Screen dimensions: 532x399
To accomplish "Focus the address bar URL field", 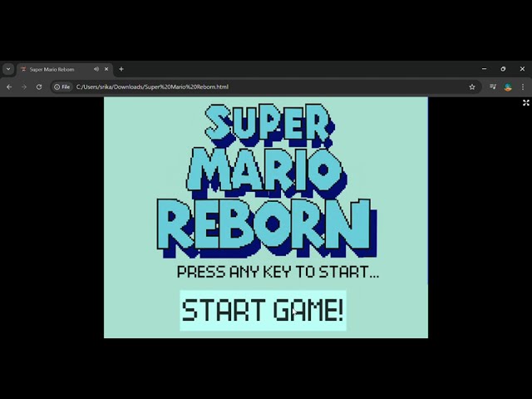I will point(264,86).
